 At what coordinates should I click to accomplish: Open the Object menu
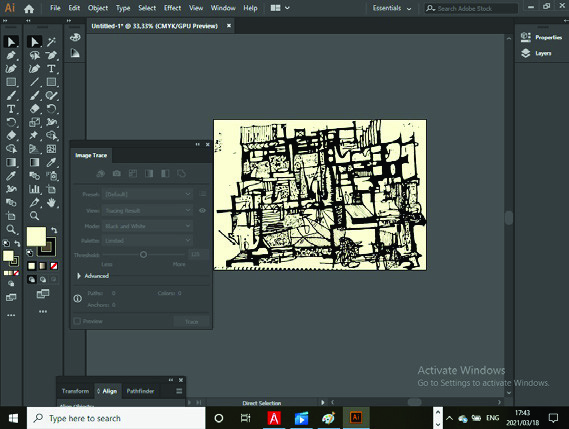[98, 8]
